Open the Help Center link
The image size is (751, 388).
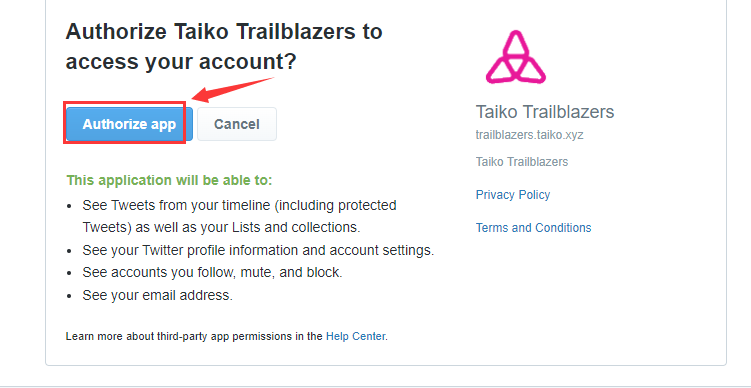[355, 336]
